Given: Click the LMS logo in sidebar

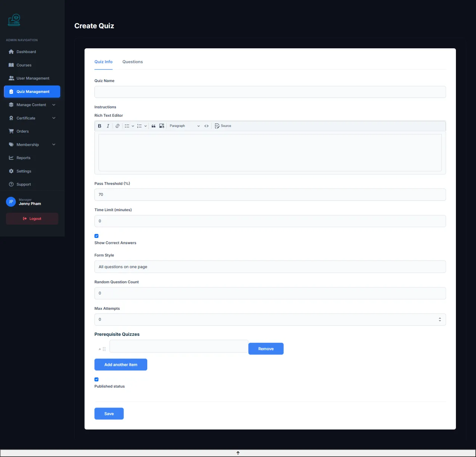Looking at the screenshot, I should pos(14,20).
